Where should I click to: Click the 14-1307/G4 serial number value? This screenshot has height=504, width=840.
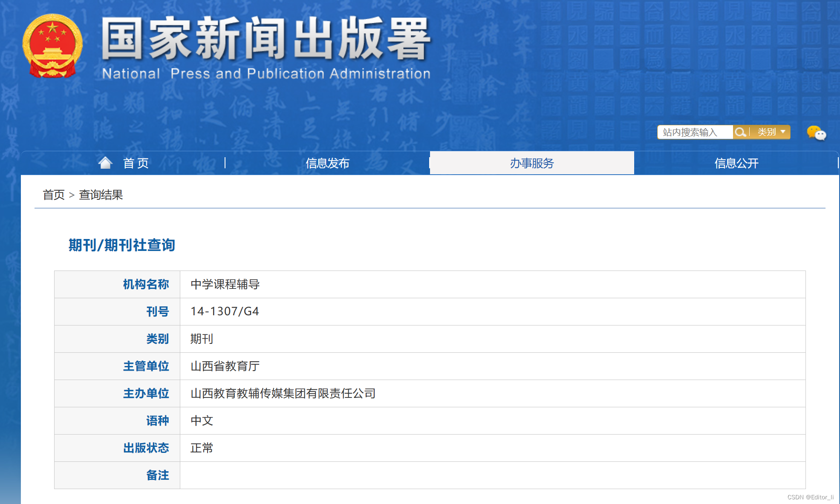[x=225, y=311]
